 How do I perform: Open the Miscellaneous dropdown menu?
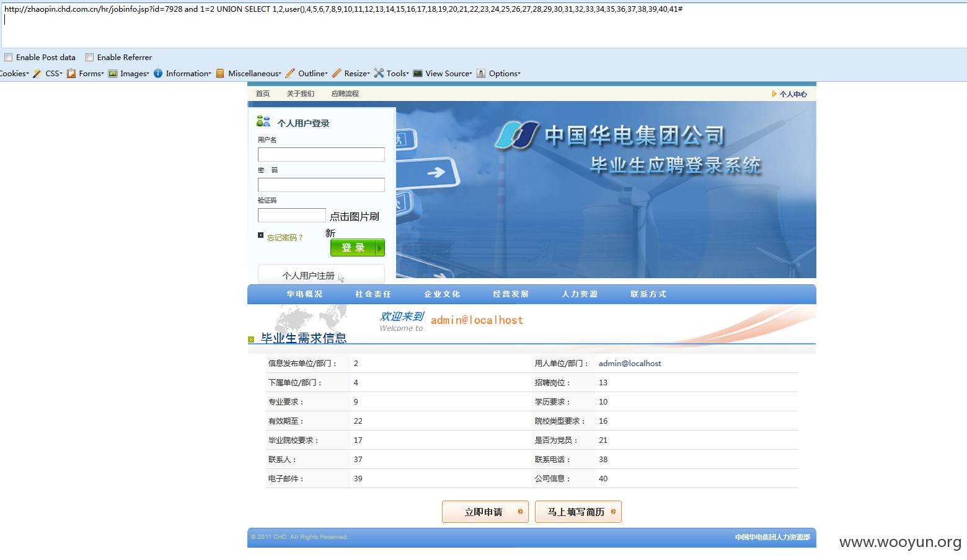coord(255,74)
